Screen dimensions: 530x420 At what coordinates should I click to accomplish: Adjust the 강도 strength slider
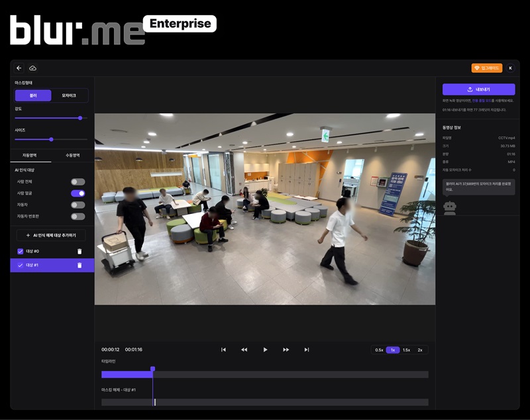(80, 118)
